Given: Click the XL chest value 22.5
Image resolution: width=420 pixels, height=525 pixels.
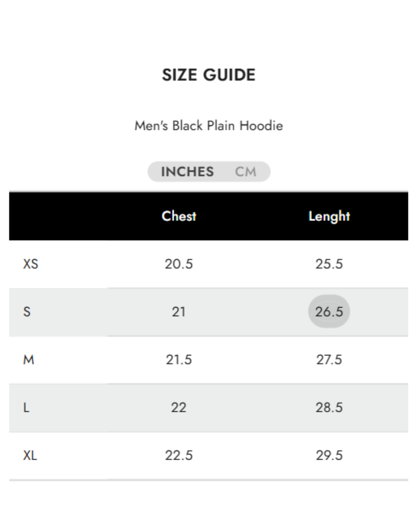Looking at the screenshot, I should coord(179,455).
